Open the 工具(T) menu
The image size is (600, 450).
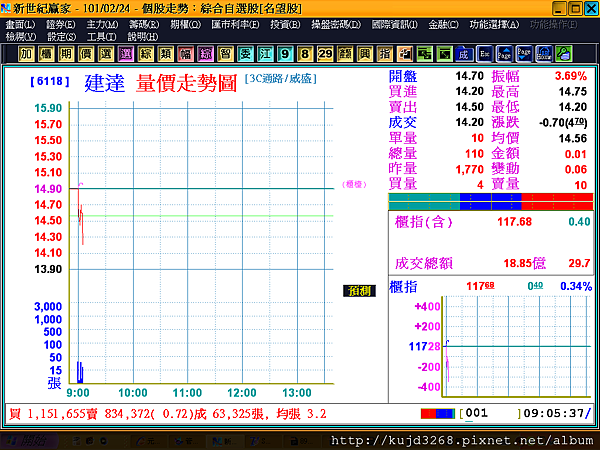coord(101,37)
